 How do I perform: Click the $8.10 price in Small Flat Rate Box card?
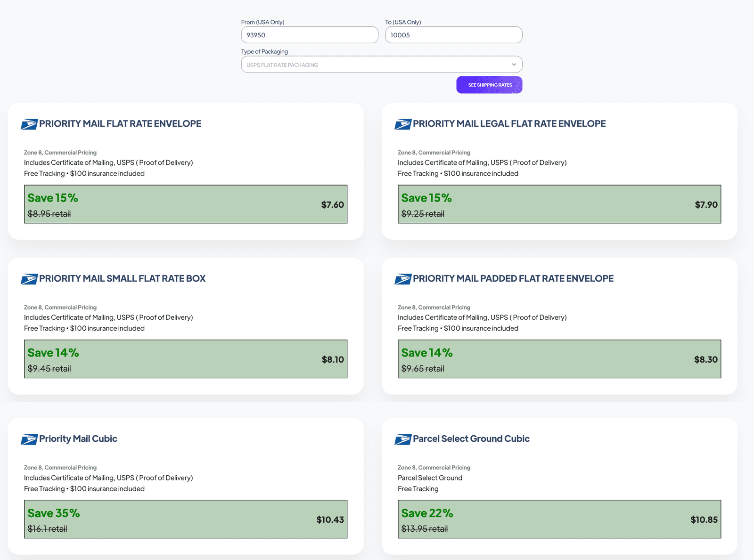(x=333, y=359)
